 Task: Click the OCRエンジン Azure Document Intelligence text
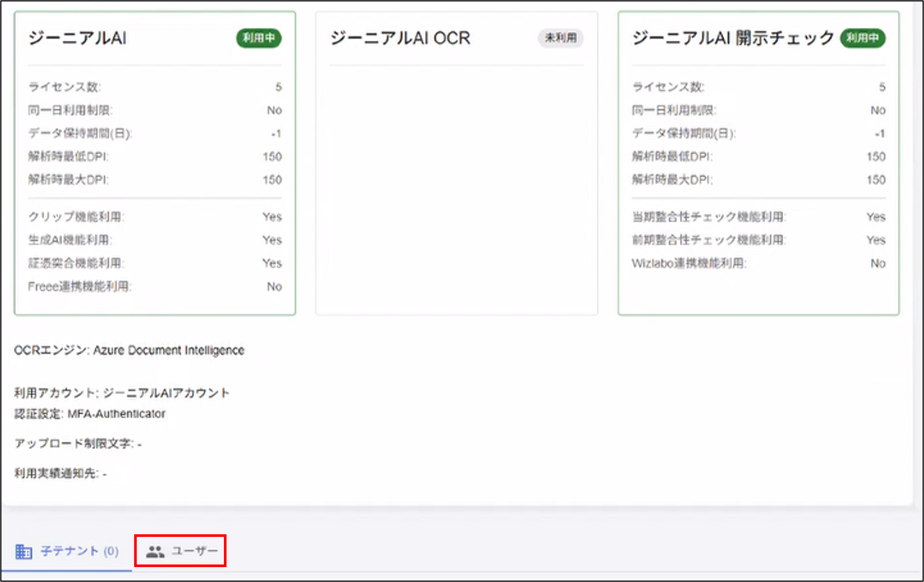(129, 350)
